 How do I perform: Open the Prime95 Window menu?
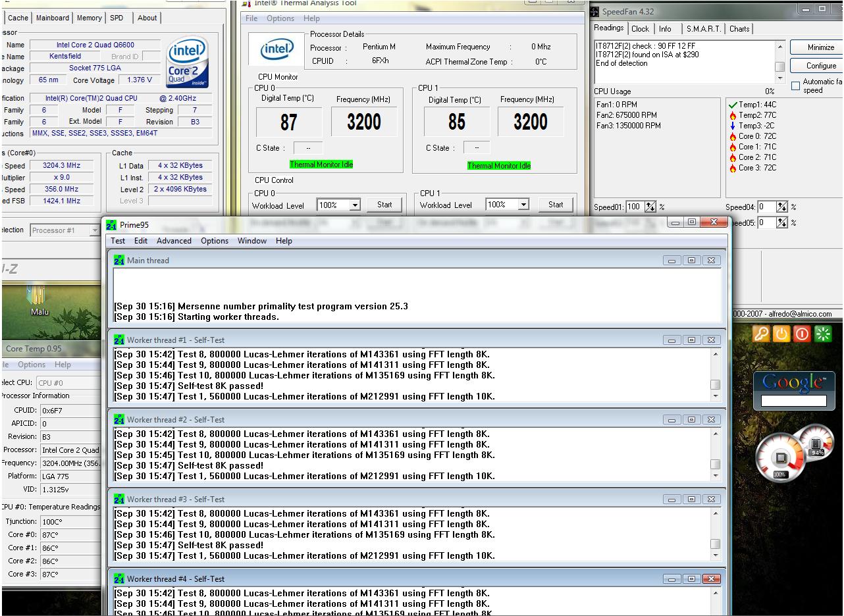tap(252, 241)
